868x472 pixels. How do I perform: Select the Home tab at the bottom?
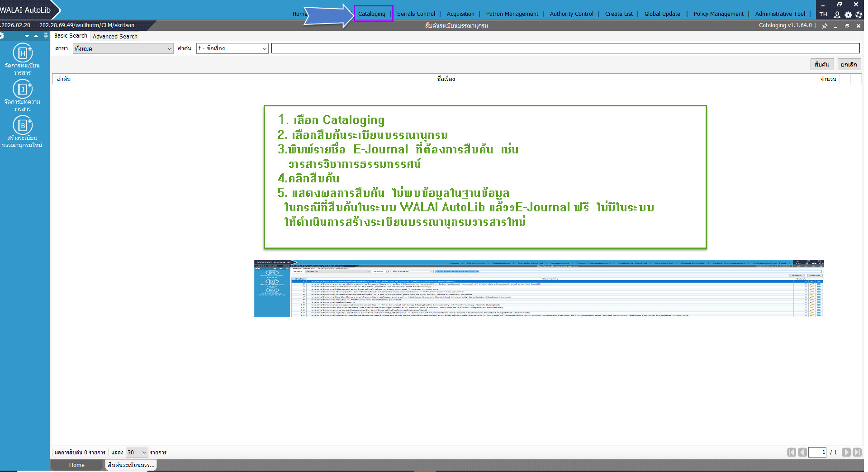[x=77, y=465]
